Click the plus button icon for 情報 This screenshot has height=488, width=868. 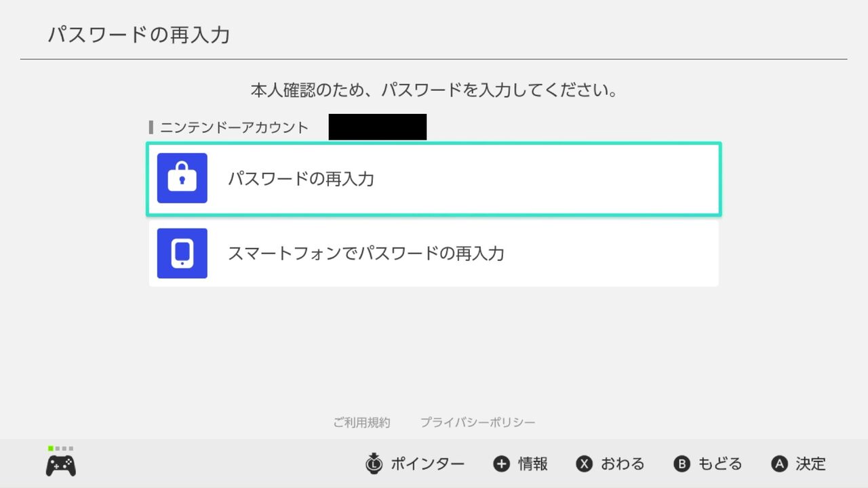501,464
